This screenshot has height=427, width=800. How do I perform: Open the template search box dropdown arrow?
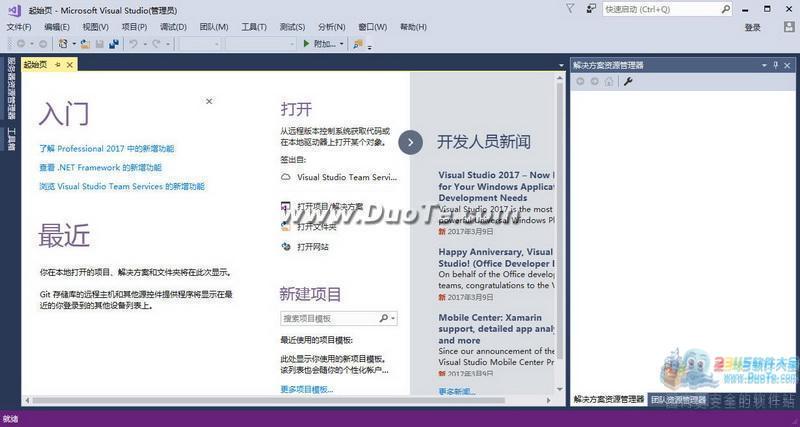[x=393, y=318]
